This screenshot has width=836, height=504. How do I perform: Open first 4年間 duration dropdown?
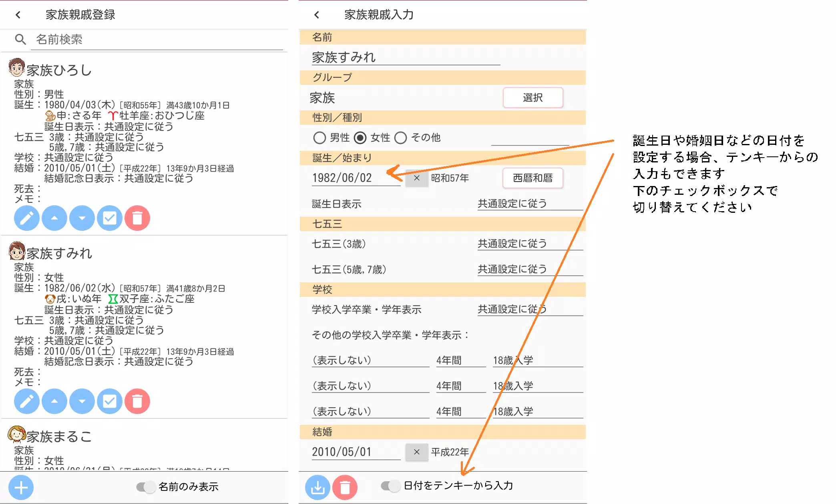coord(461,360)
